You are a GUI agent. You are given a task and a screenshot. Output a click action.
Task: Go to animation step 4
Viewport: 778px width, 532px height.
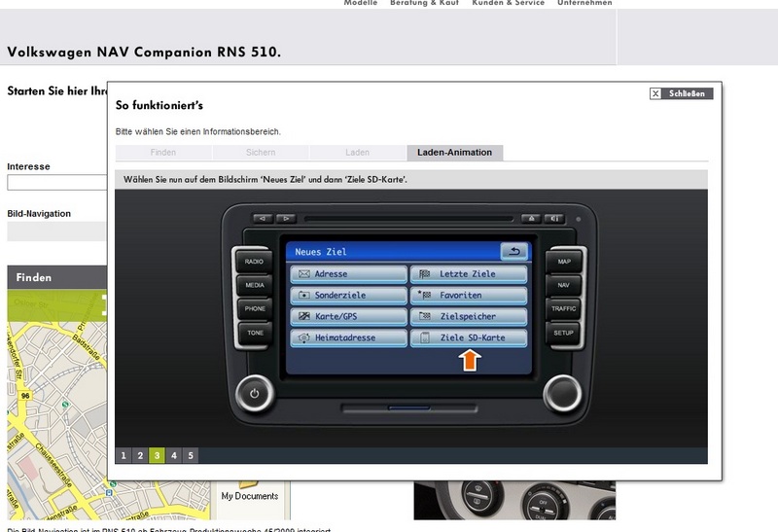click(x=174, y=455)
